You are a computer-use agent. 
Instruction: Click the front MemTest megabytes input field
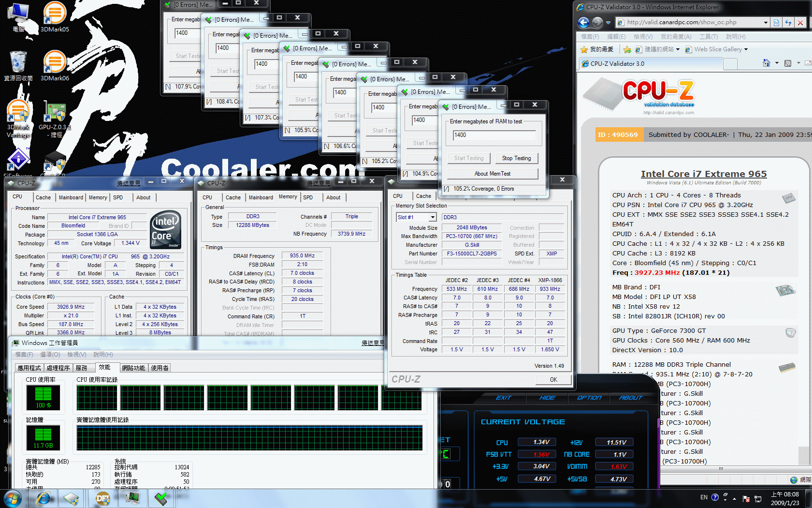point(494,135)
